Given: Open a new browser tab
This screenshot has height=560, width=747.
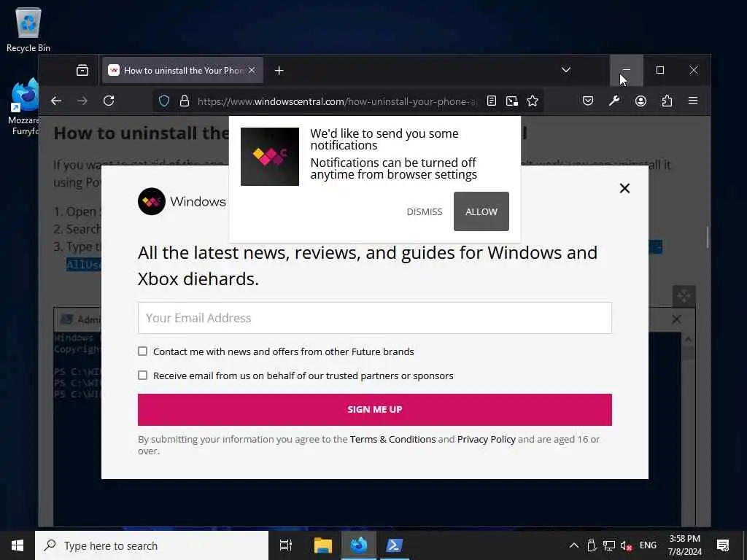Looking at the screenshot, I should 279,71.
